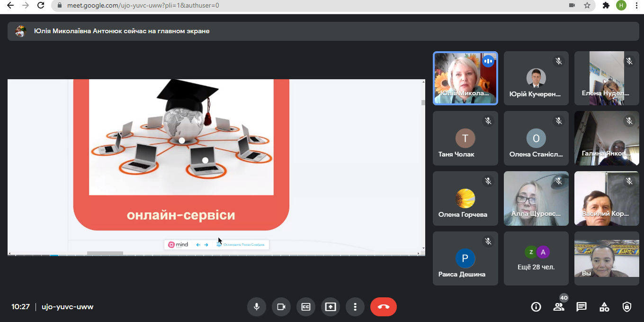Click the red hang up call button

(384, 307)
